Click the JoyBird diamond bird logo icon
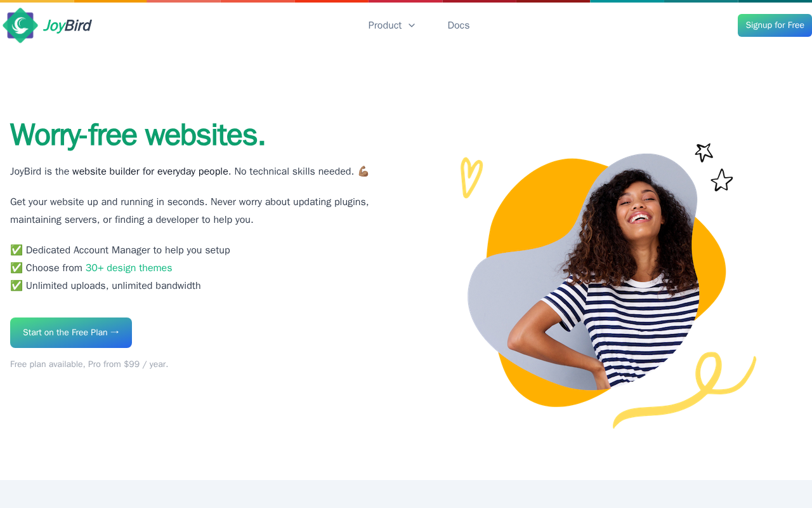 pyautogui.click(x=20, y=25)
